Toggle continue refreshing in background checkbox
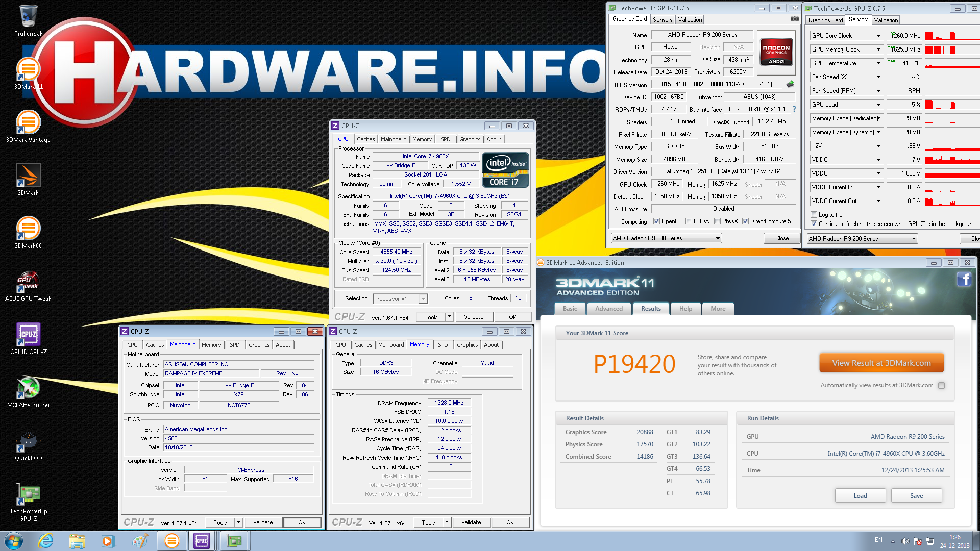 tap(814, 224)
